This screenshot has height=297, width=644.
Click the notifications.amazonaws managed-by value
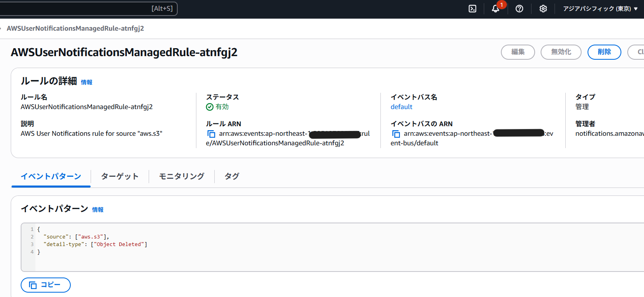(609, 133)
